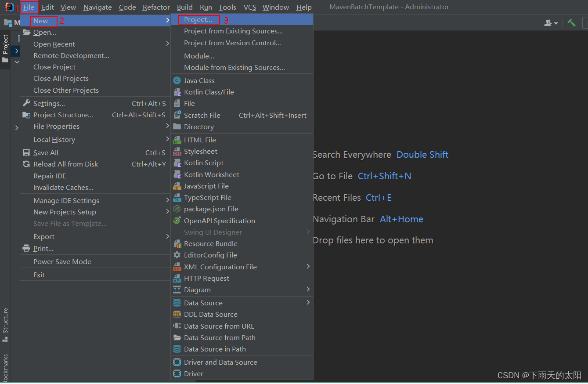Click the Kotlin Worksheet icon
Viewport: 588px width, 384px height.
coord(177,174)
